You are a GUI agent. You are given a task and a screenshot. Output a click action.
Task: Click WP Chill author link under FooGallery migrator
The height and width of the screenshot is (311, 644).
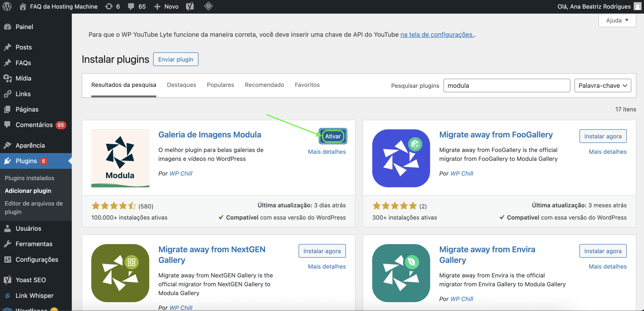[x=462, y=174]
